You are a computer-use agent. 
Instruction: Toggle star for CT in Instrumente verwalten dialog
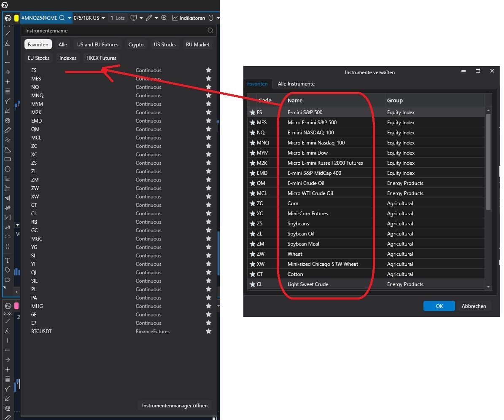[253, 274]
